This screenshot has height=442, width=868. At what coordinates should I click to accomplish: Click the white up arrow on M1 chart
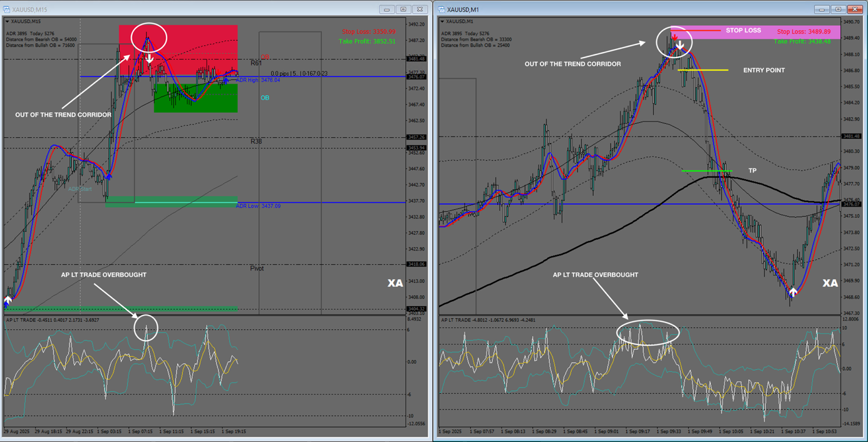coord(793,292)
